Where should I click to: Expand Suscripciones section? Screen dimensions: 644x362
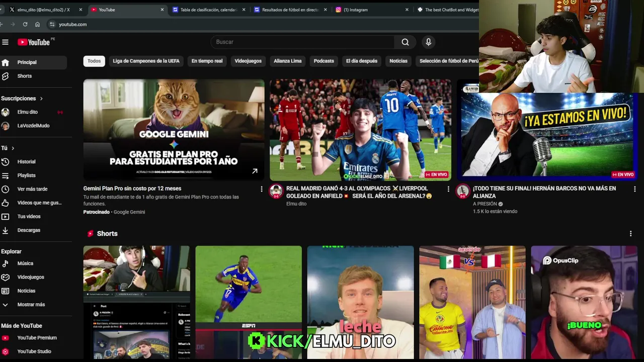click(x=22, y=99)
